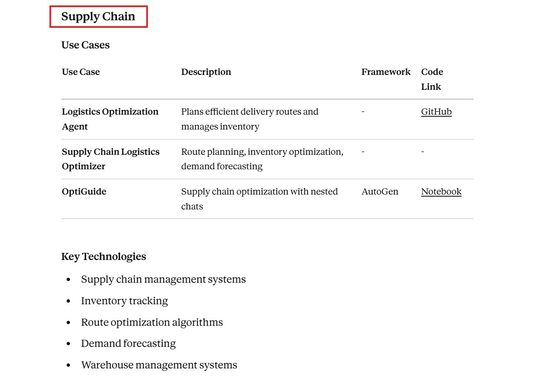The height and width of the screenshot is (392, 548).
Task: Select the 'Inventory tracking' bullet item
Action: [124, 301]
